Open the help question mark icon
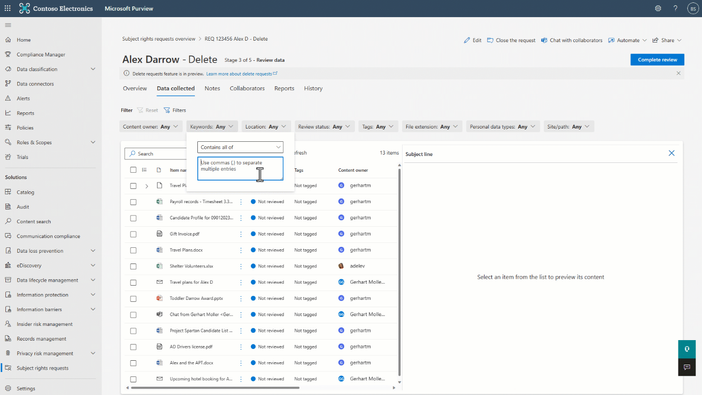This screenshot has width=702, height=395. tap(675, 8)
